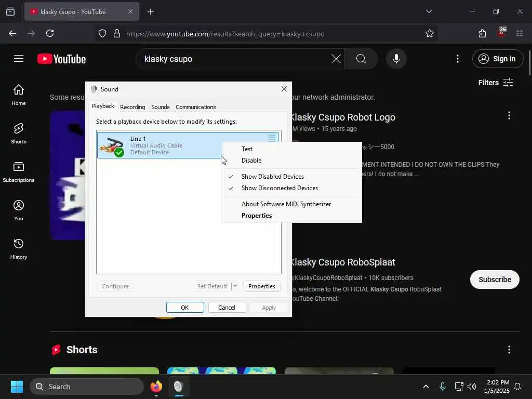Bookmark this page with the star icon
The height and width of the screenshot is (399, 532).
430,33
